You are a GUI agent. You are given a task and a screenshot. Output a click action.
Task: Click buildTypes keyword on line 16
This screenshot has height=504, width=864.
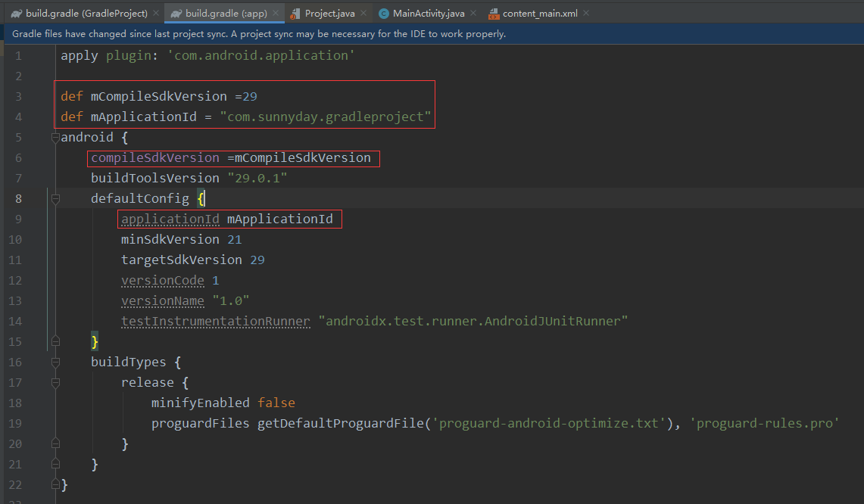[129, 362]
